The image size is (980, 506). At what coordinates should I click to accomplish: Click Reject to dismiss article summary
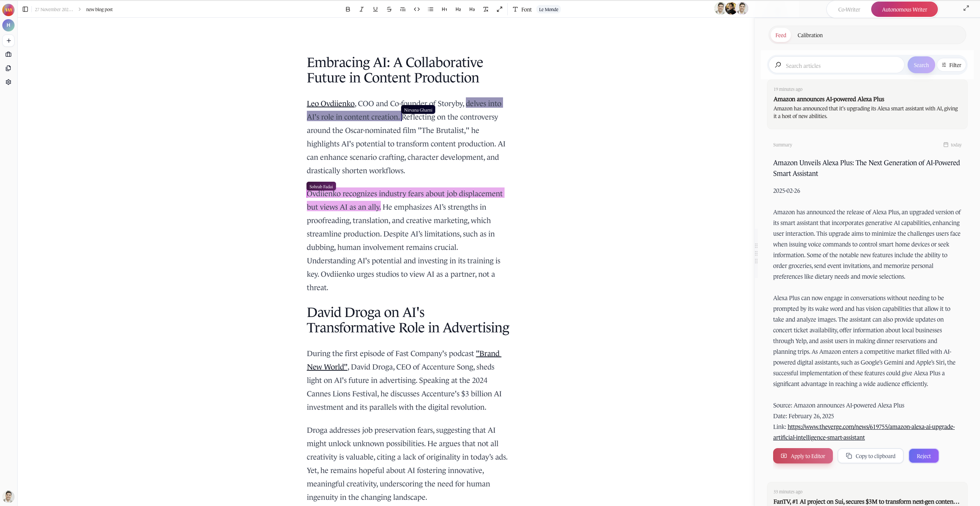coord(923,456)
